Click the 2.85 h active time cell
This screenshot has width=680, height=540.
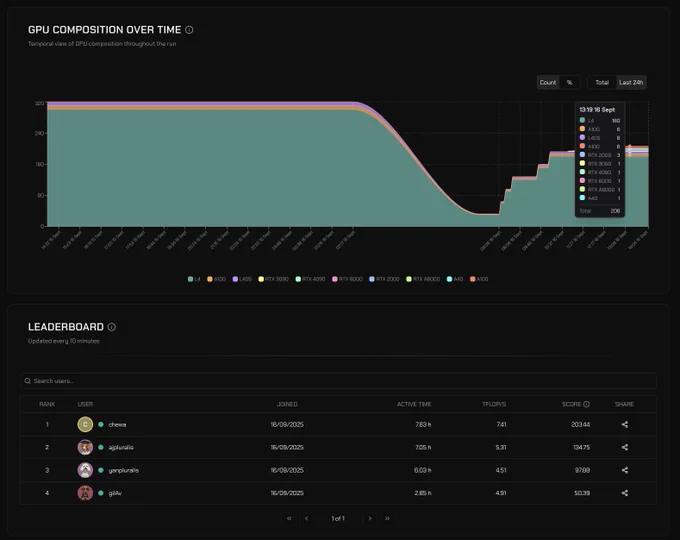[x=422, y=493]
